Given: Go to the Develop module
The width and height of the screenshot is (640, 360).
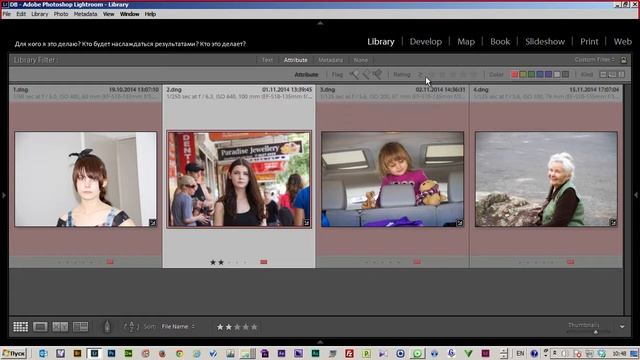Looking at the screenshot, I should 426,42.
